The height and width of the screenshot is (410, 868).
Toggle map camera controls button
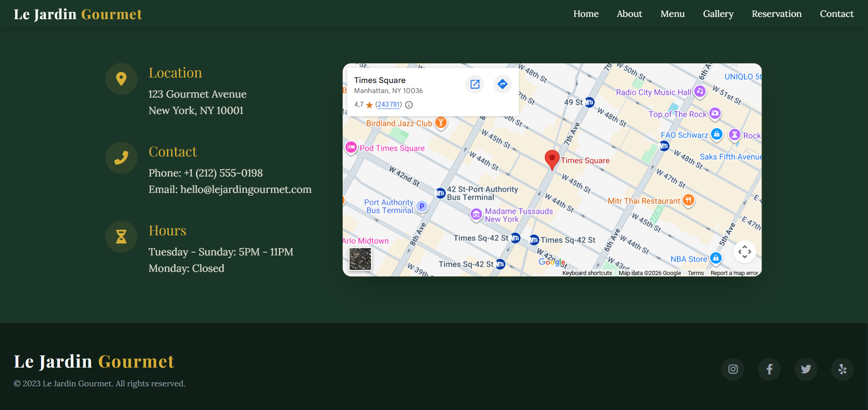745,252
